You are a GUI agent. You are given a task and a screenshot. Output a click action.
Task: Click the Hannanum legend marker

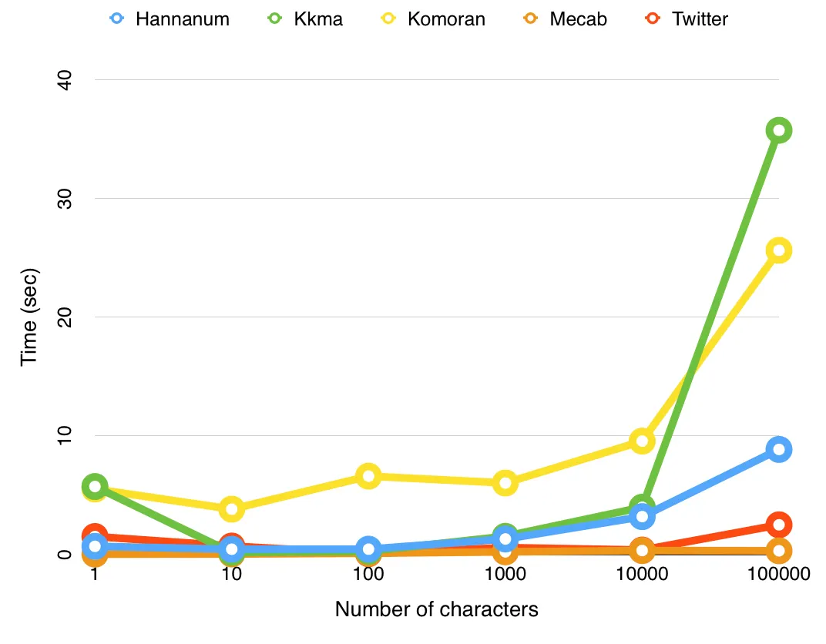click(x=116, y=18)
